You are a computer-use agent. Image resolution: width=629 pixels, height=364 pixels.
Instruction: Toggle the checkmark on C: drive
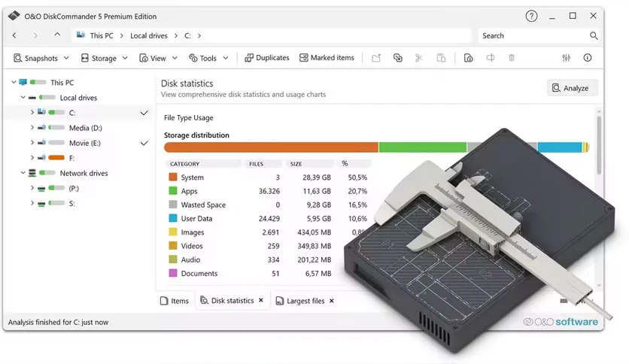point(144,113)
